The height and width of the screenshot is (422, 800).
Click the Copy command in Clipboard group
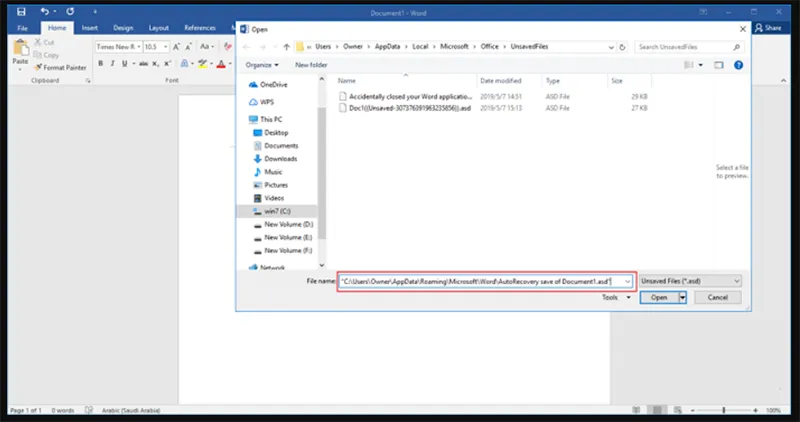46,55
